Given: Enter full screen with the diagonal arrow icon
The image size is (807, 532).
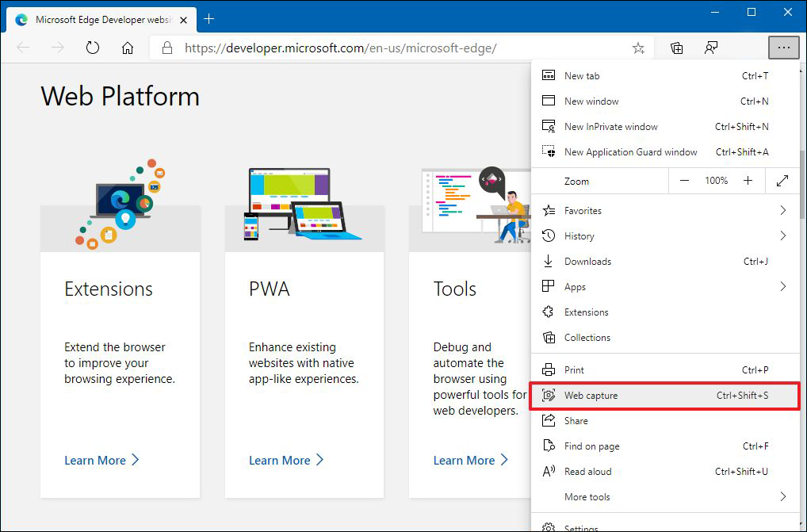Looking at the screenshot, I should [782, 181].
